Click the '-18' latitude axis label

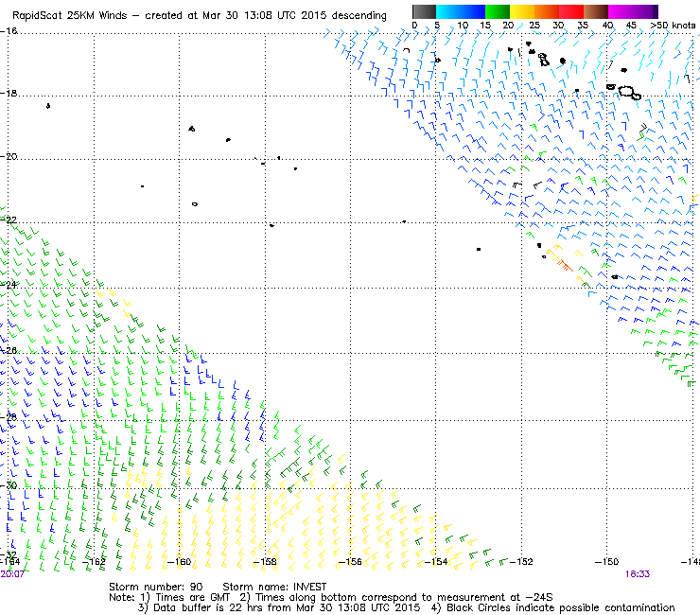click(x=9, y=94)
